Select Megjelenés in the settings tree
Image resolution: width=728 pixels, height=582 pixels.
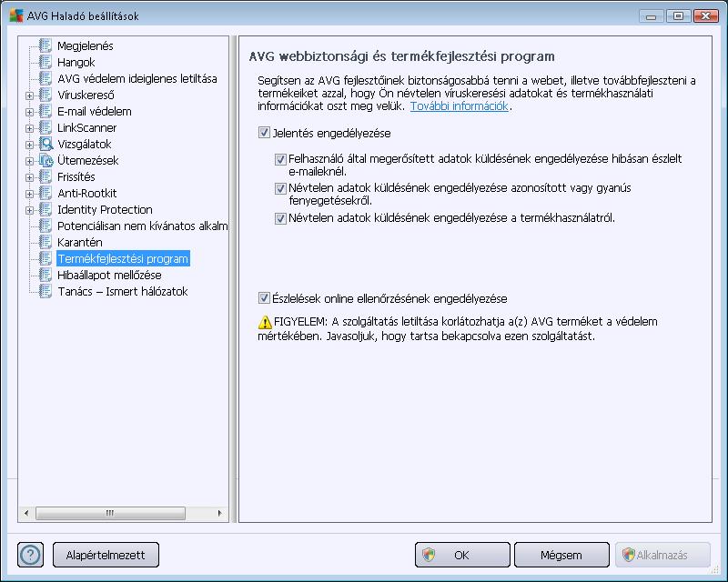coord(86,46)
